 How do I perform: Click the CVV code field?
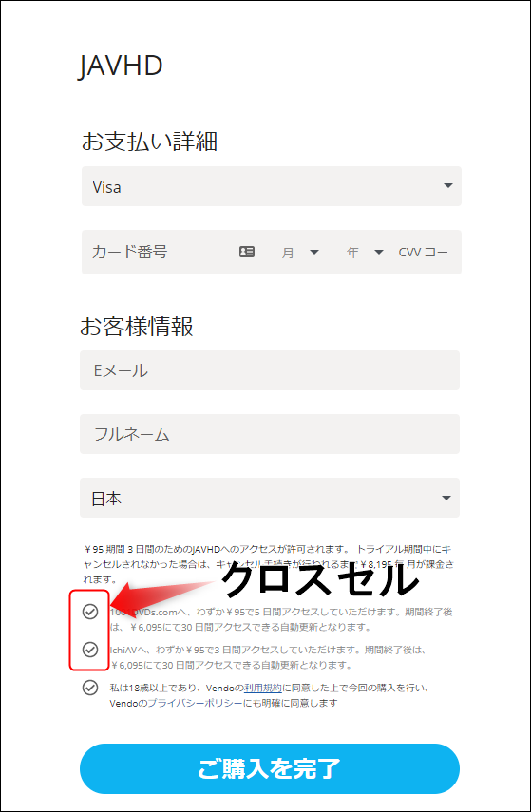424,253
